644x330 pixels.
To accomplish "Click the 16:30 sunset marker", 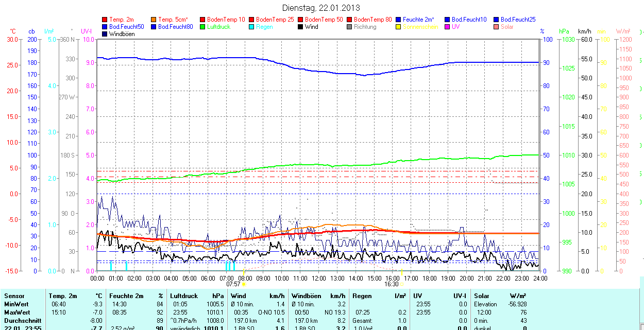I will (x=392, y=284).
